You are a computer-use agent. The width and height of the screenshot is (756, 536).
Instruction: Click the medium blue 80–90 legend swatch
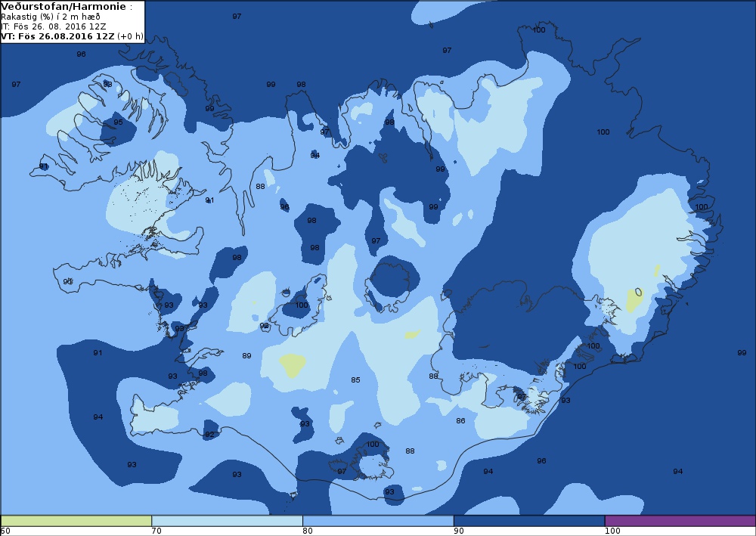pos(378,521)
